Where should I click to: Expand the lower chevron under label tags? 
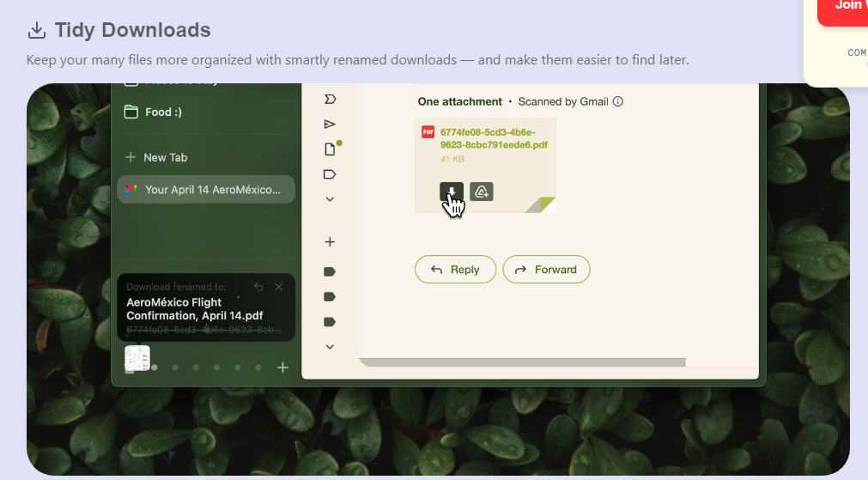[x=330, y=347]
